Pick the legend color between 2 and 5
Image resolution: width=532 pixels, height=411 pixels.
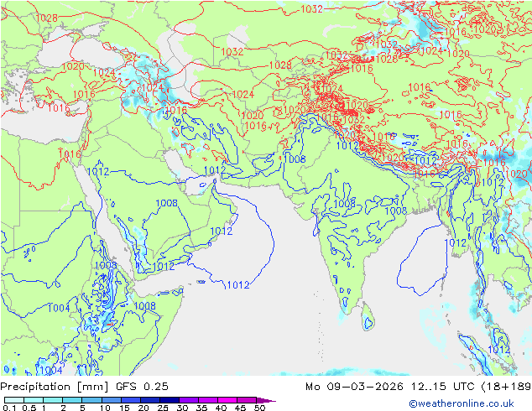(x=72, y=400)
